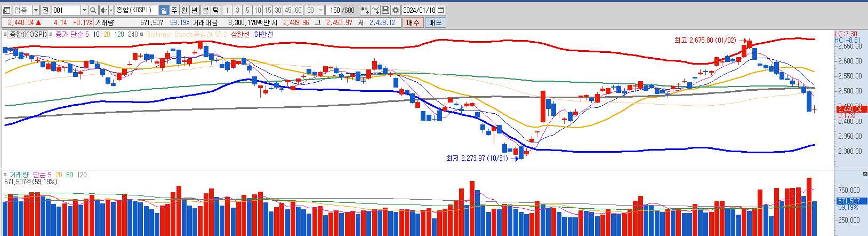Click the square marker before Bollinger Bands legend
The image size is (868, 236).
pos(142,34)
